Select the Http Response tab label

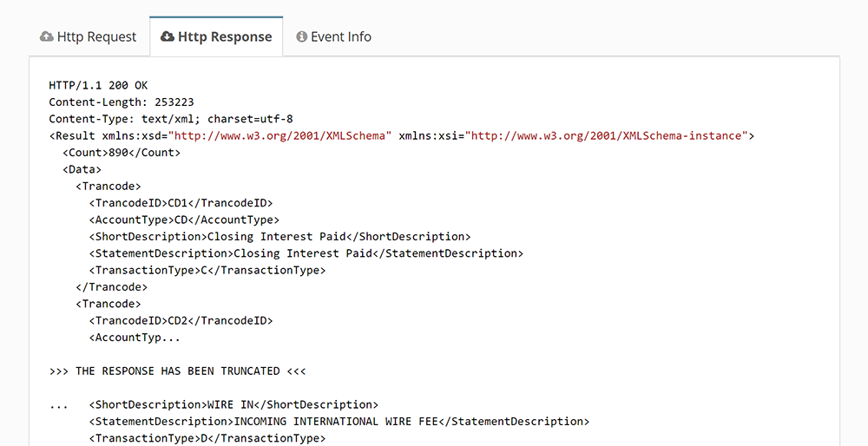[x=225, y=37]
